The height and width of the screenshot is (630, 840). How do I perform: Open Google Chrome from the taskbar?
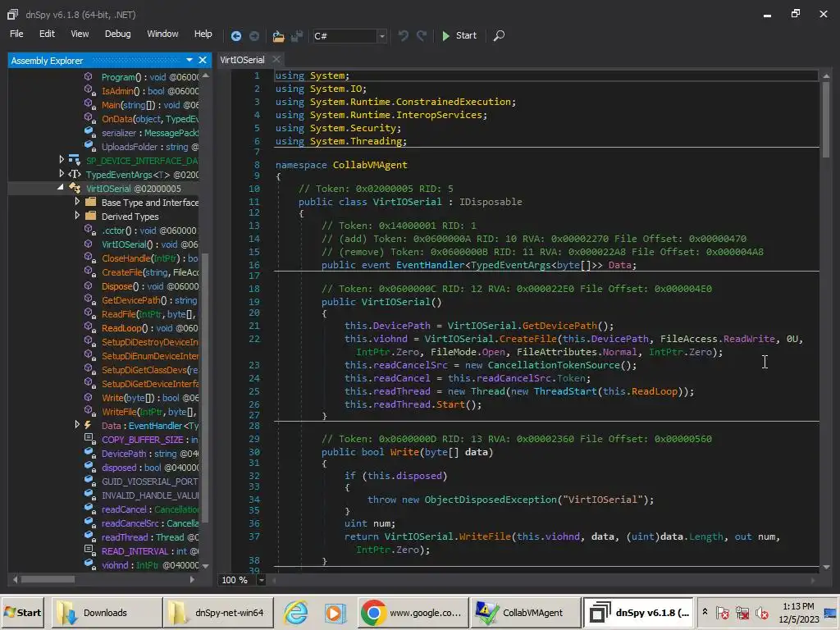(x=413, y=613)
